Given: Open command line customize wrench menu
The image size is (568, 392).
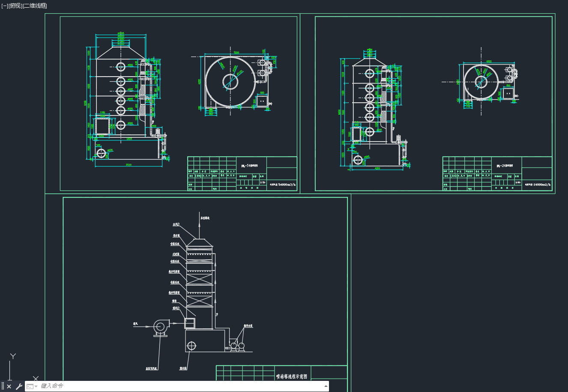Looking at the screenshot, I should (19, 386).
